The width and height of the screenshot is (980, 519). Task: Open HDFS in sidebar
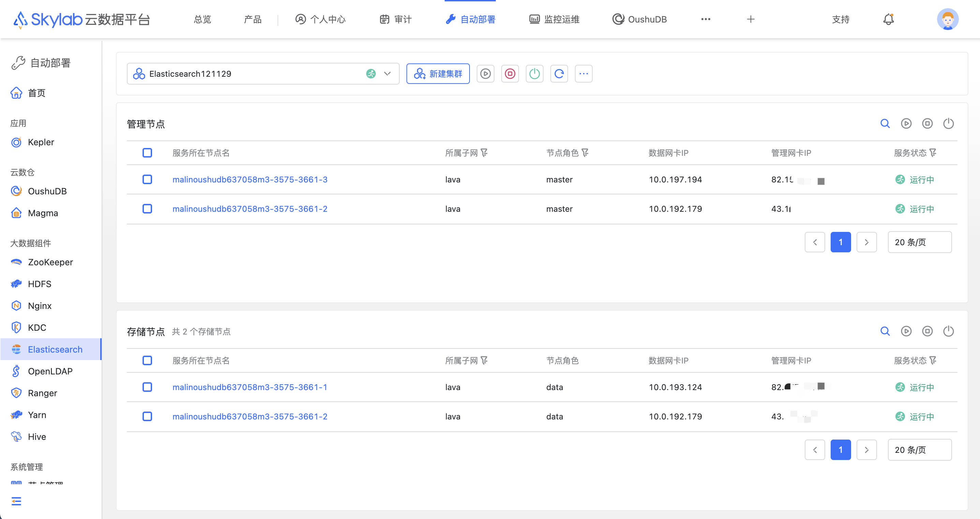(x=51, y=284)
